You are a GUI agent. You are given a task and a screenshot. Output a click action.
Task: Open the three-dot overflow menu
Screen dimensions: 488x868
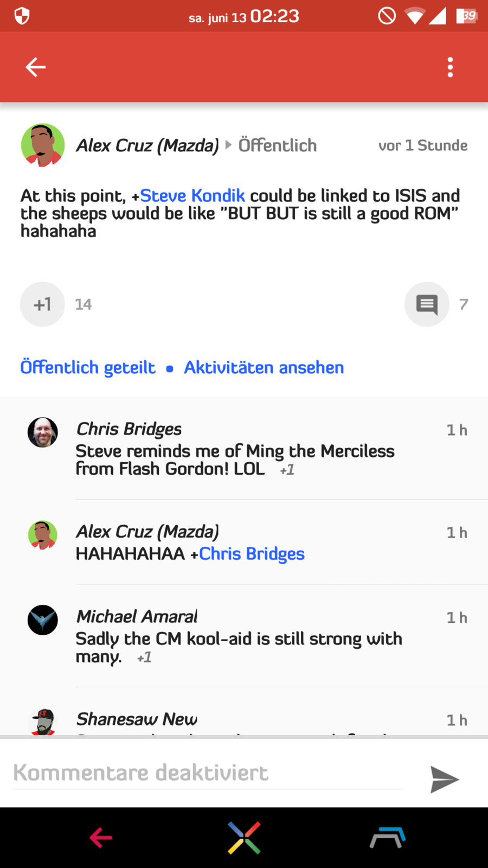(x=450, y=67)
